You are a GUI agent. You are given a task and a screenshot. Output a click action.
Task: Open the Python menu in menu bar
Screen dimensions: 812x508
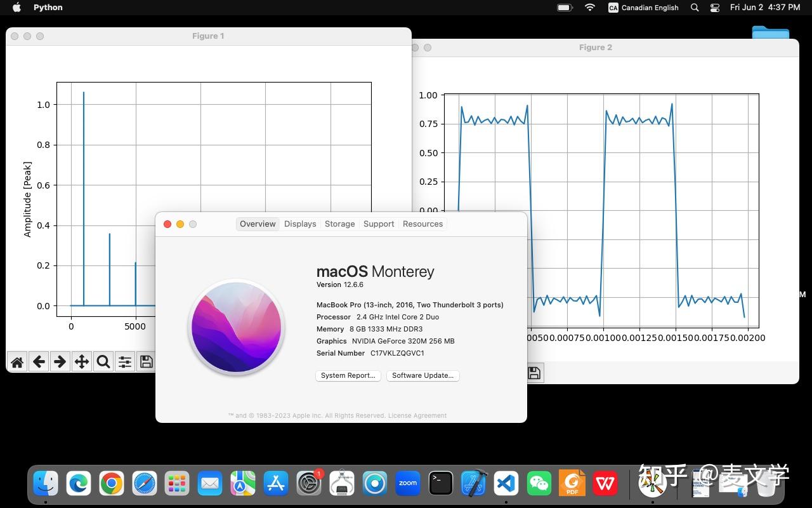pyautogui.click(x=48, y=8)
